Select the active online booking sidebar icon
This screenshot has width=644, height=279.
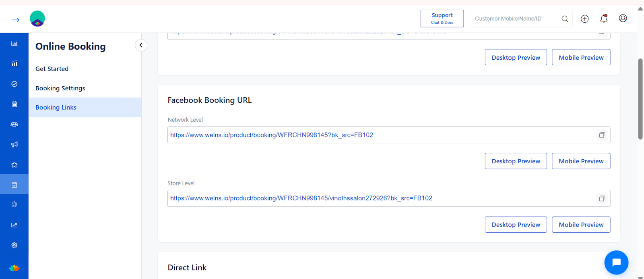click(14, 185)
